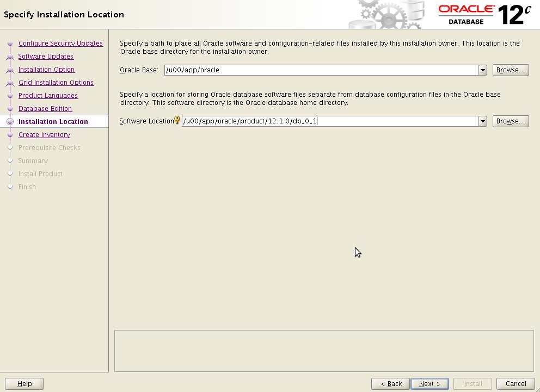
Task: Click Next to proceed to Create Inventory
Action: pos(429,383)
